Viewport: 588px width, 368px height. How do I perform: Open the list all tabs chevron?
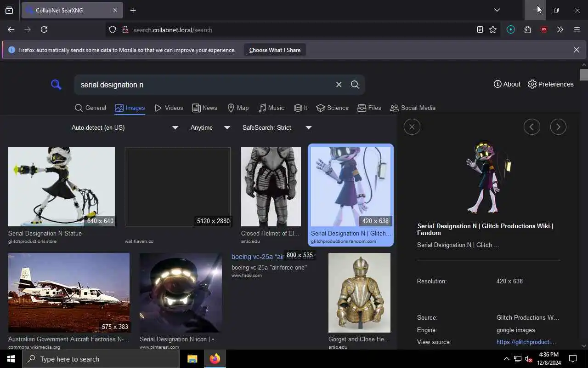497,10
